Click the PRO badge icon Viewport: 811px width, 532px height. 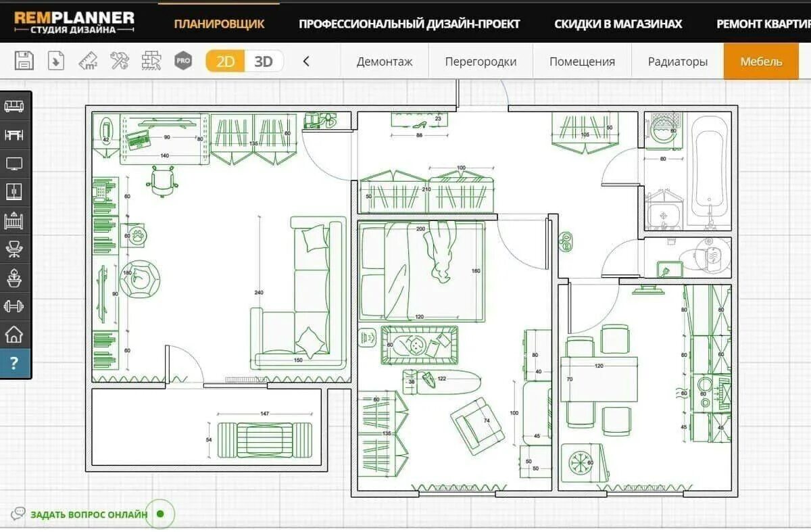(183, 61)
